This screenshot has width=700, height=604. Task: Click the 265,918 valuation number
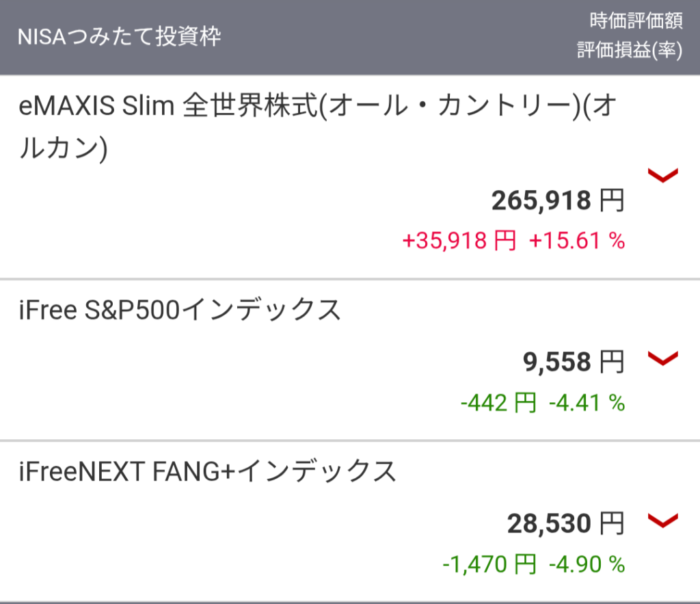click(541, 201)
